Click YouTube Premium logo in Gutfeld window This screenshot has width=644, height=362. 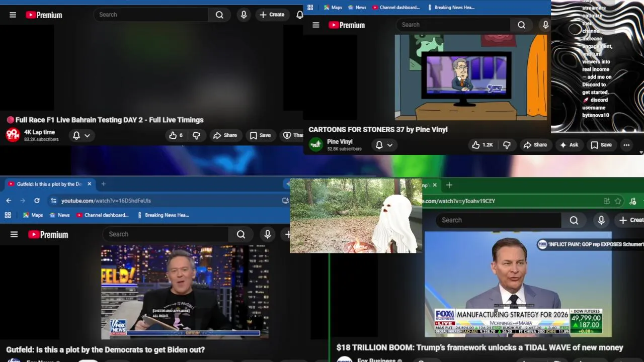pyautogui.click(x=48, y=235)
